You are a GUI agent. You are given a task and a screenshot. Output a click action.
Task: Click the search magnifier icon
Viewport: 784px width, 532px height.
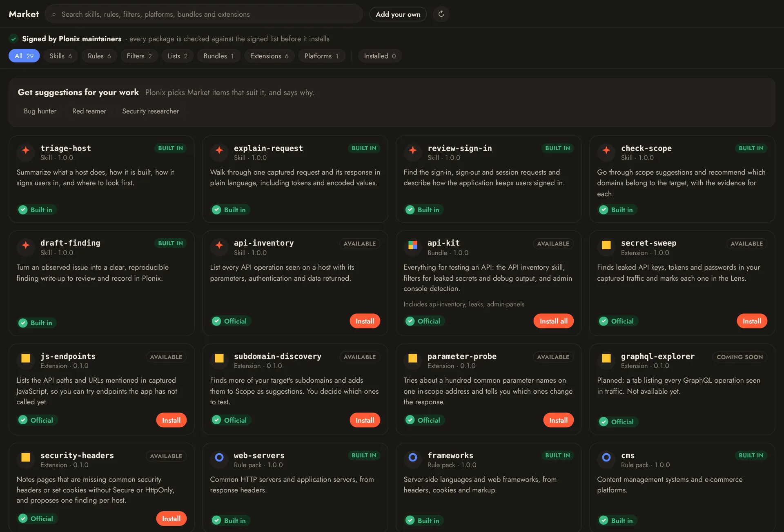53,15
